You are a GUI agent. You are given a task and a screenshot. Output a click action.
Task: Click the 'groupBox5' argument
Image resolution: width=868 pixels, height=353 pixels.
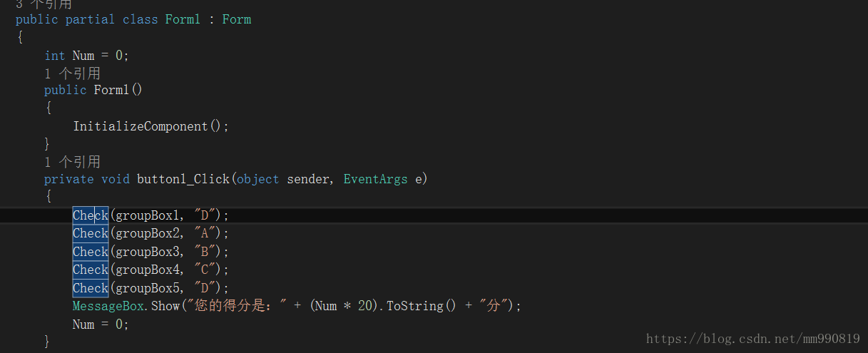[x=148, y=288]
